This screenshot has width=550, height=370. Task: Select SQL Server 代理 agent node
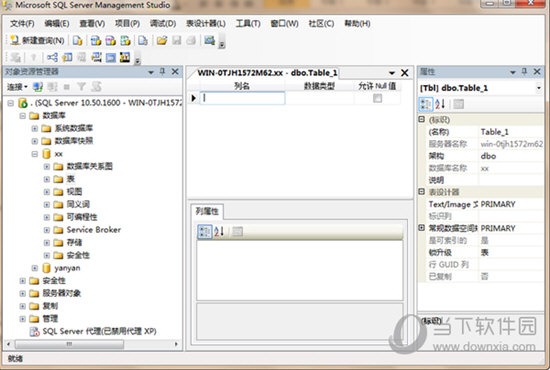click(x=99, y=331)
